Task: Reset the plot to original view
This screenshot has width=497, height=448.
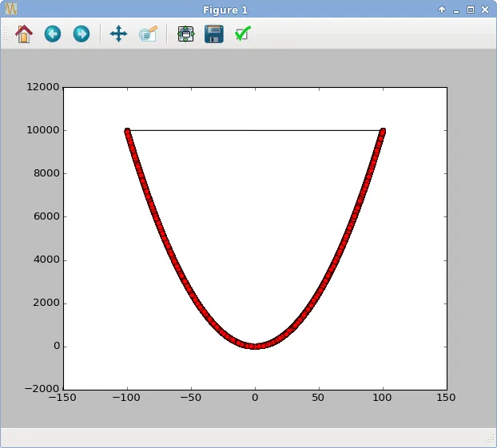Action: pyautogui.click(x=24, y=34)
